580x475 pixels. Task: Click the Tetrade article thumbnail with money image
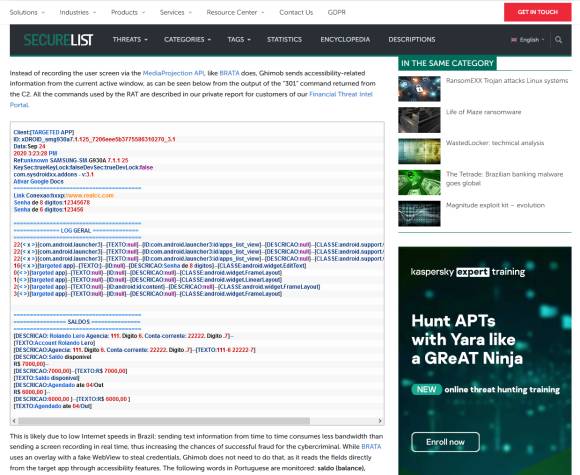(x=419, y=182)
